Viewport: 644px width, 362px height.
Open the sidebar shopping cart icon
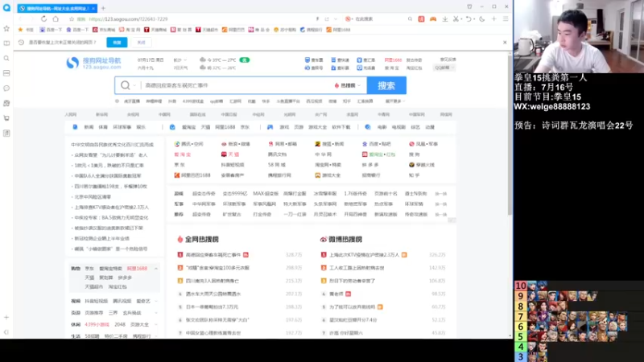click(6, 118)
